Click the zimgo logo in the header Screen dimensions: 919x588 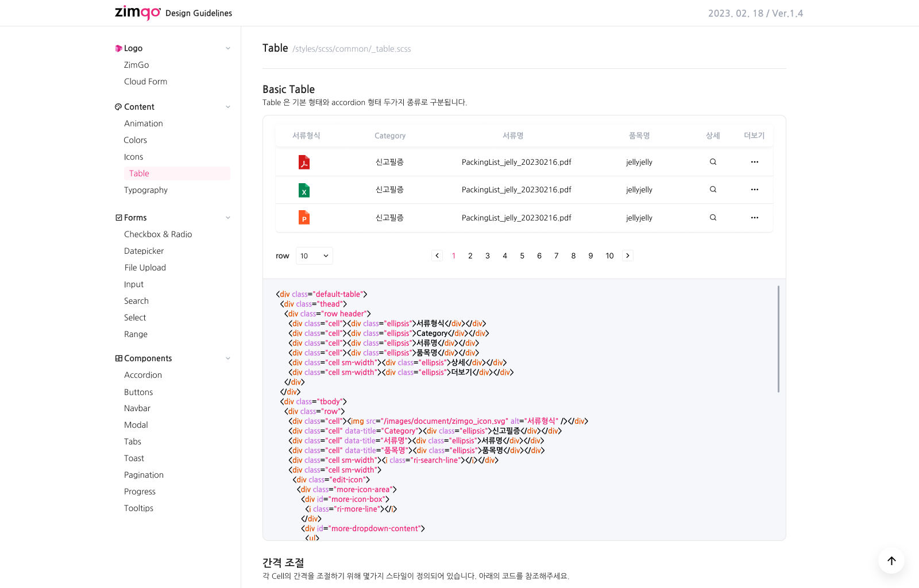138,12
